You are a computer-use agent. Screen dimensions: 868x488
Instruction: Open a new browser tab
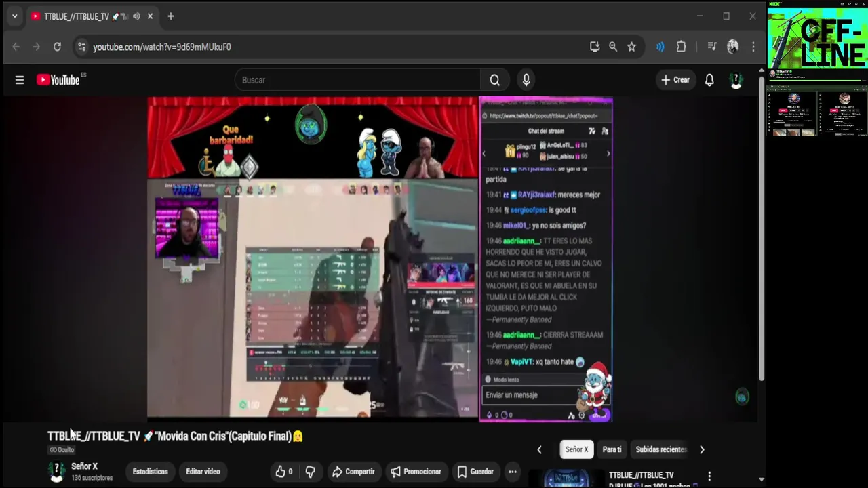pos(171,16)
